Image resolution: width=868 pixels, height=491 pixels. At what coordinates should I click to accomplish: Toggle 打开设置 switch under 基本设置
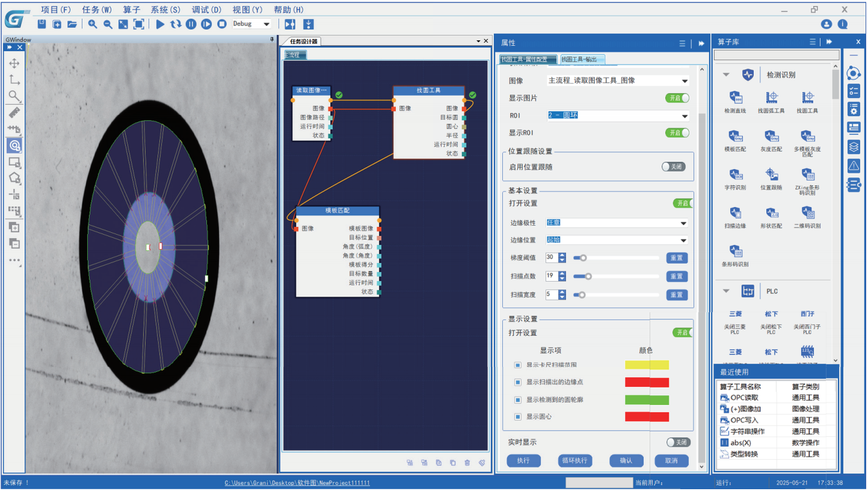pos(683,203)
